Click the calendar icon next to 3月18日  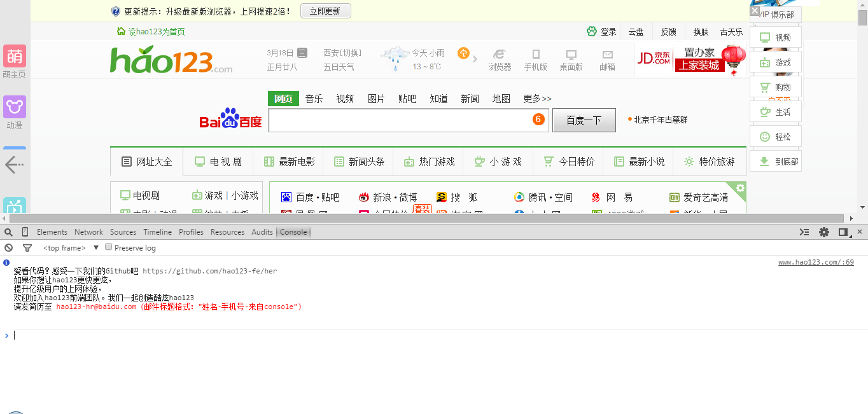pos(302,53)
